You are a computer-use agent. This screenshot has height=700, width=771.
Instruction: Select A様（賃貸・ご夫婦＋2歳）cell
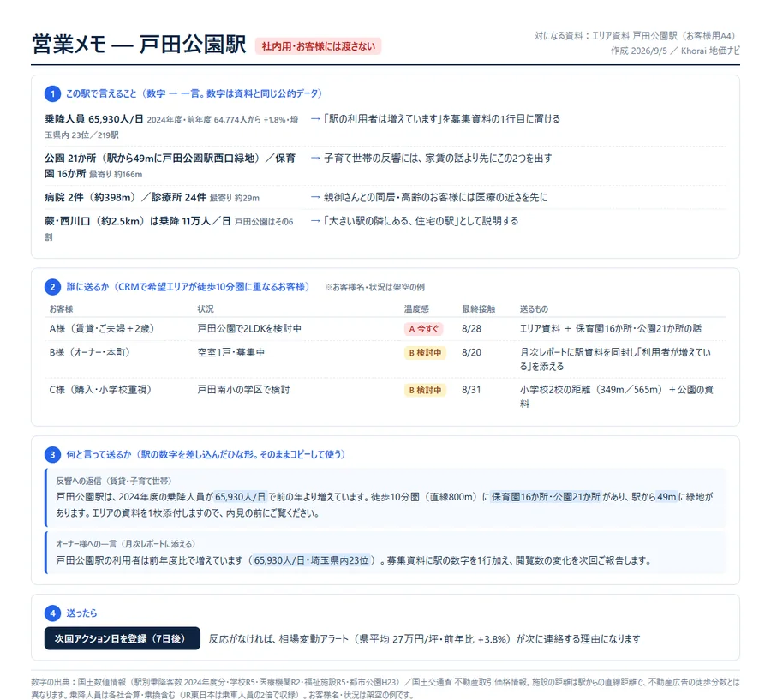coord(102,329)
